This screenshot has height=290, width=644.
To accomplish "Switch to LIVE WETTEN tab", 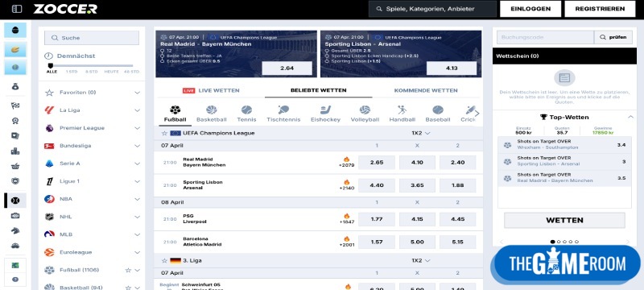I will pos(211,90).
